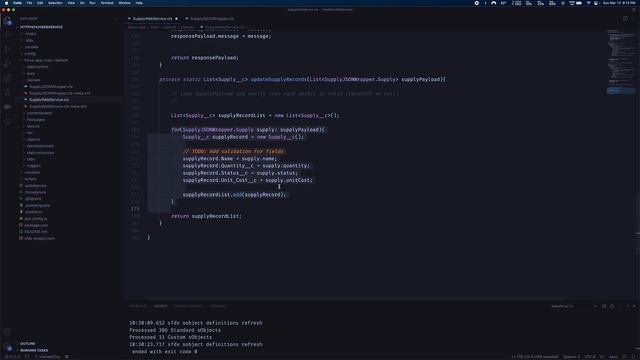The image size is (640, 360).
Task: Select SupplyWebService.cls in the Explorer tree
Action: [x=49, y=100]
